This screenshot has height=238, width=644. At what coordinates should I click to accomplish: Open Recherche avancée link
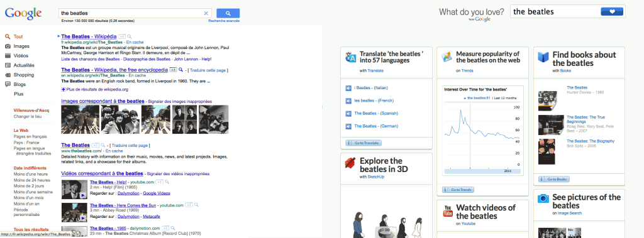pyautogui.click(x=224, y=21)
